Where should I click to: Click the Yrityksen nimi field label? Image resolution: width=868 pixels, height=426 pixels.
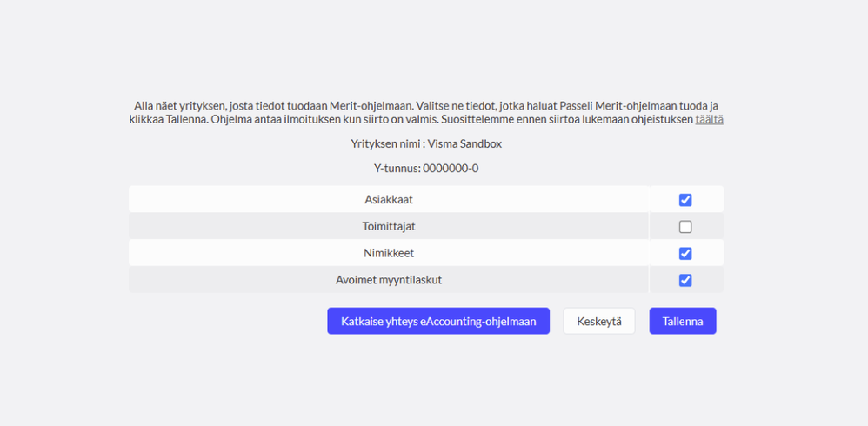coord(389,144)
